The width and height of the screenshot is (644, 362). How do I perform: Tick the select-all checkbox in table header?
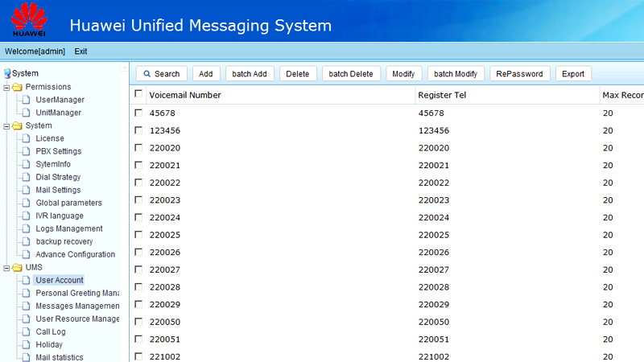(x=138, y=94)
